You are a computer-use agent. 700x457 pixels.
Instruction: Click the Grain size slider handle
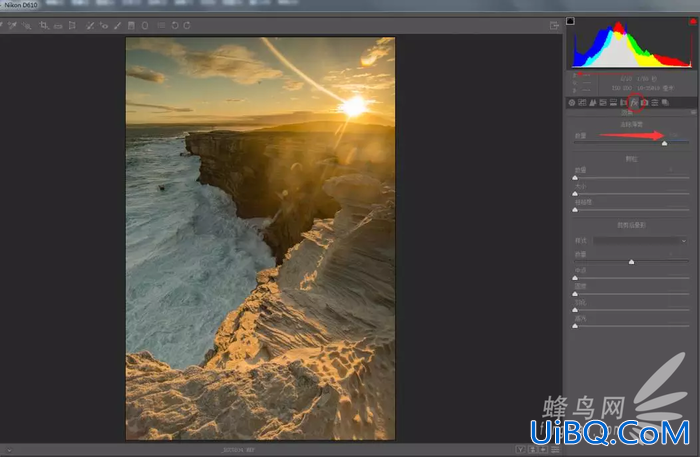[x=575, y=194]
